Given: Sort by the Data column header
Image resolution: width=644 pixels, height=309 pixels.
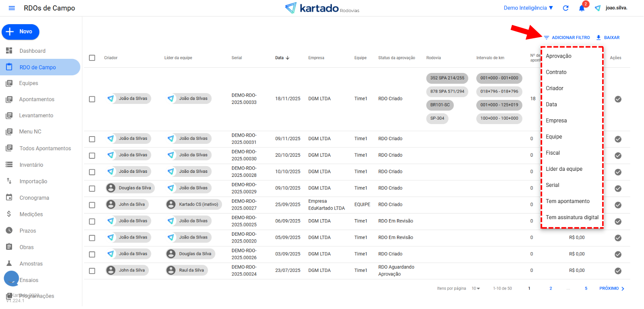Looking at the screenshot, I should 282,58.
